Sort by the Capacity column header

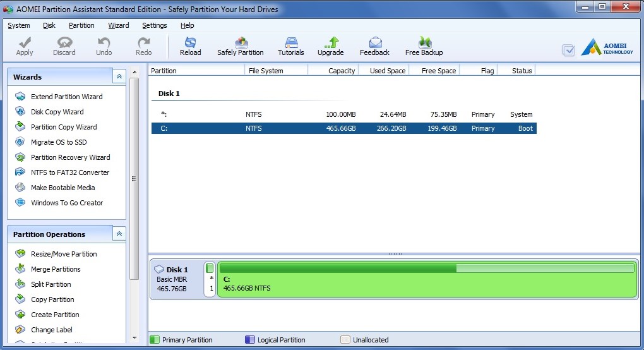point(333,71)
